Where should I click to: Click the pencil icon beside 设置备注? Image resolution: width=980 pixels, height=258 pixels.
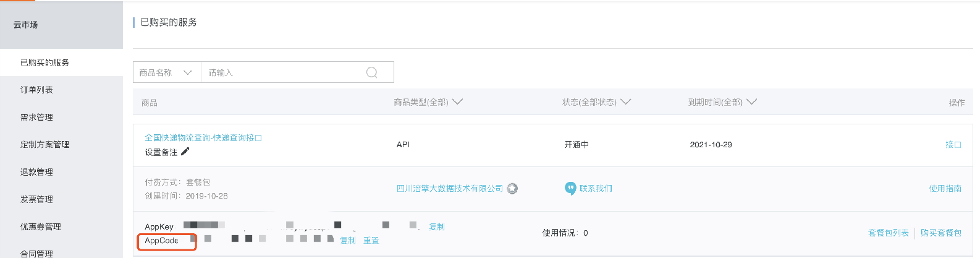[x=185, y=152]
